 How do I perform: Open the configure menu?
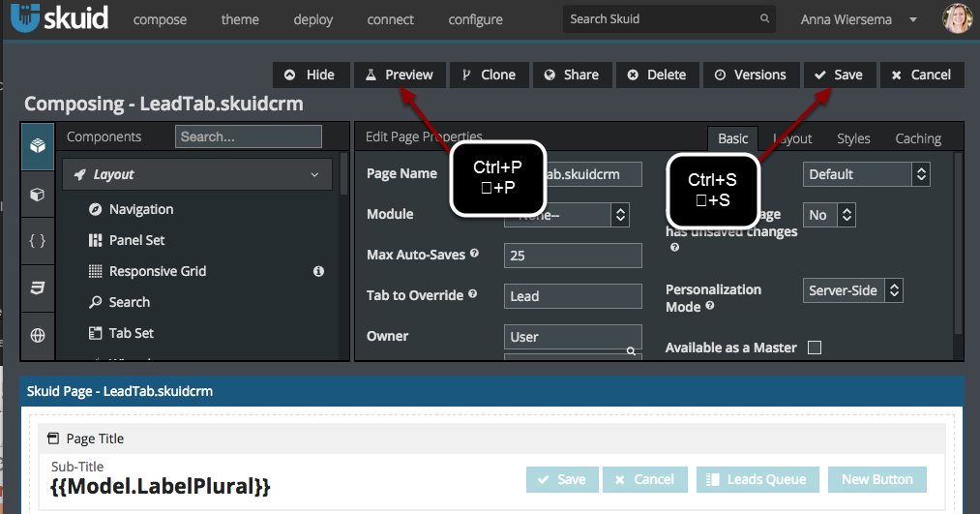[475, 20]
